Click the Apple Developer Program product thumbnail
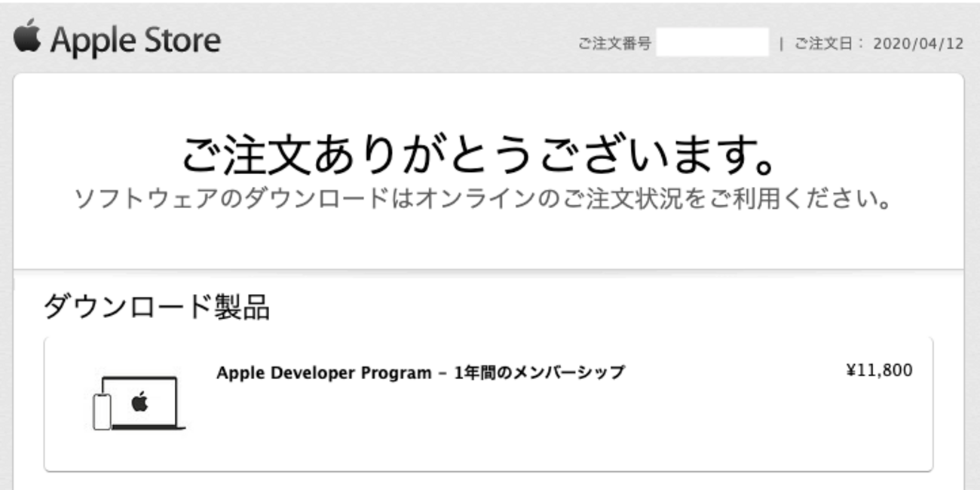Viewport: 980px width, 490px height. pyautogui.click(x=139, y=403)
